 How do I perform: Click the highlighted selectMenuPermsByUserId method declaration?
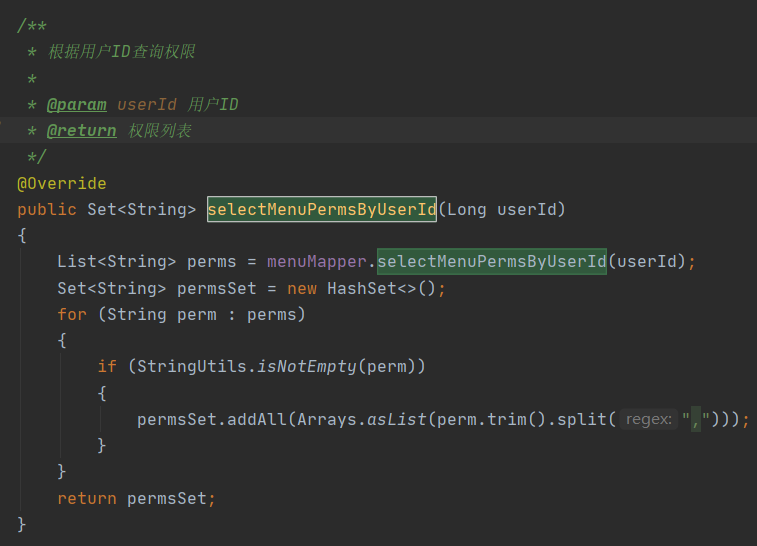pyautogui.click(x=322, y=210)
